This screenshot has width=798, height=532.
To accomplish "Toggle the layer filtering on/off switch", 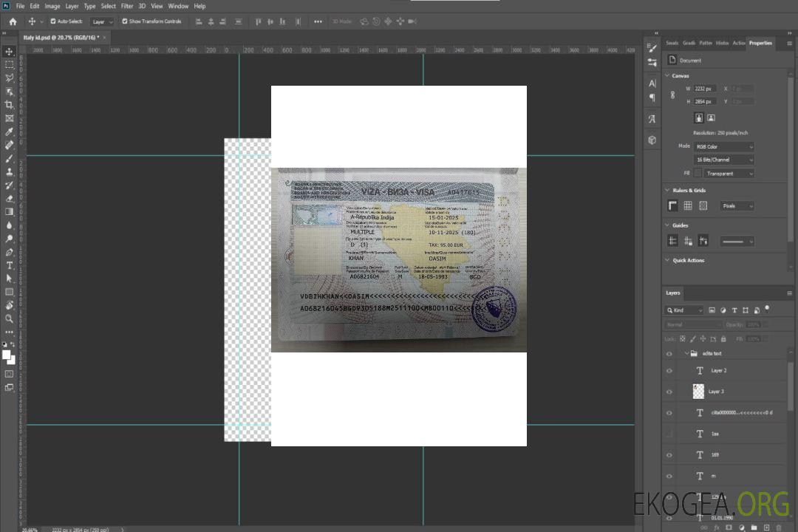I will [x=767, y=309].
